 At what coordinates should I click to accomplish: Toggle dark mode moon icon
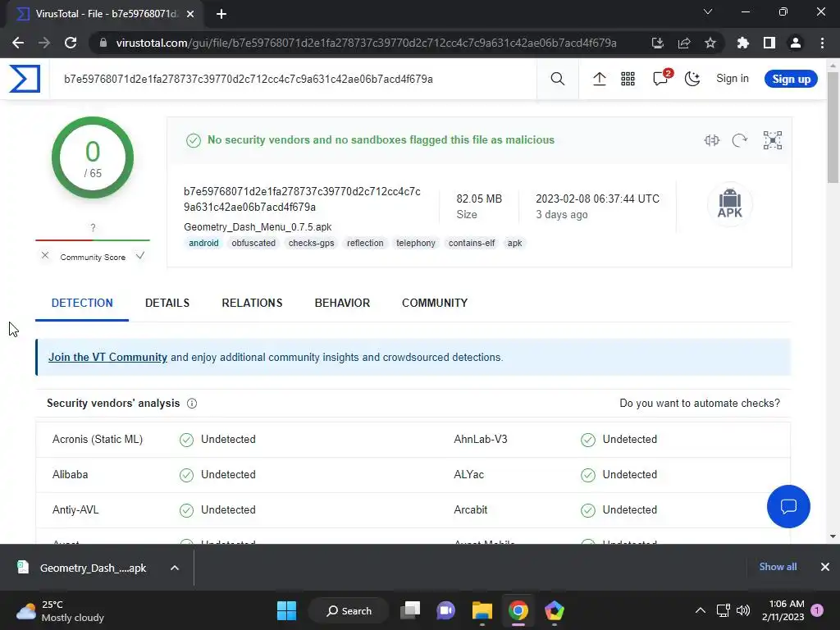(692, 80)
